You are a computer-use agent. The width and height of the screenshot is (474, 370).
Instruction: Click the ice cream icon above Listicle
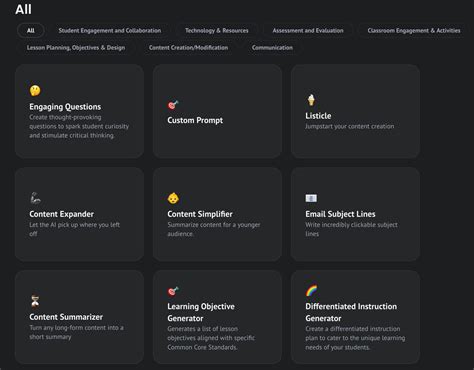point(311,100)
